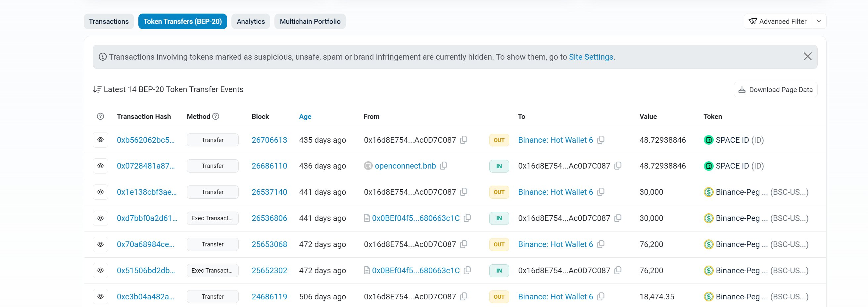Click help icon next to Method
Image resolution: width=868 pixels, height=307 pixels.
click(216, 116)
